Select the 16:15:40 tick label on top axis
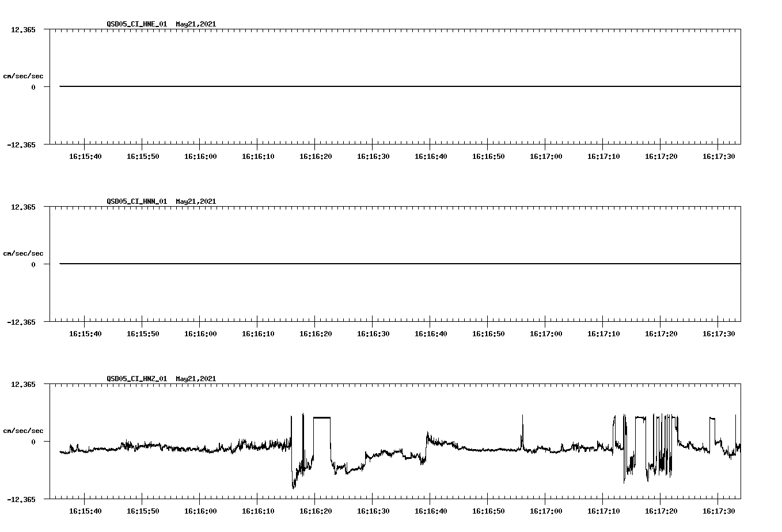The width and height of the screenshot is (782, 532). pyautogui.click(x=85, y=155)
